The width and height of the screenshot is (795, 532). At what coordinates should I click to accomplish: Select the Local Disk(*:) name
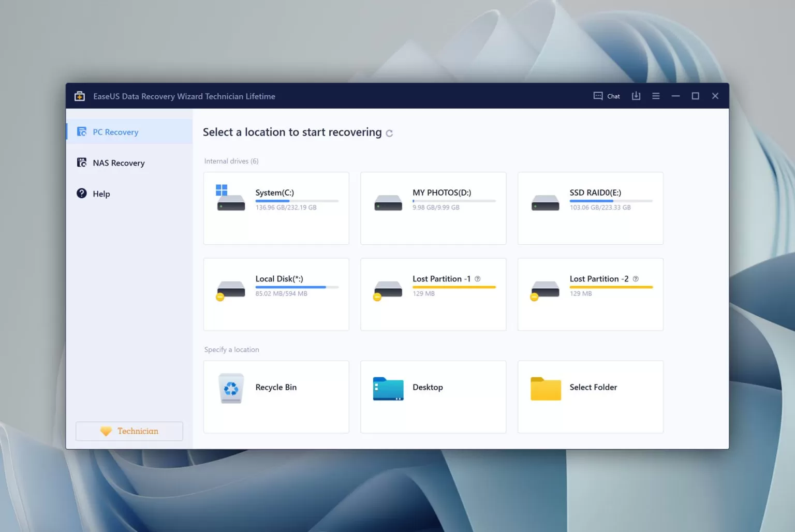pos(279,279)
